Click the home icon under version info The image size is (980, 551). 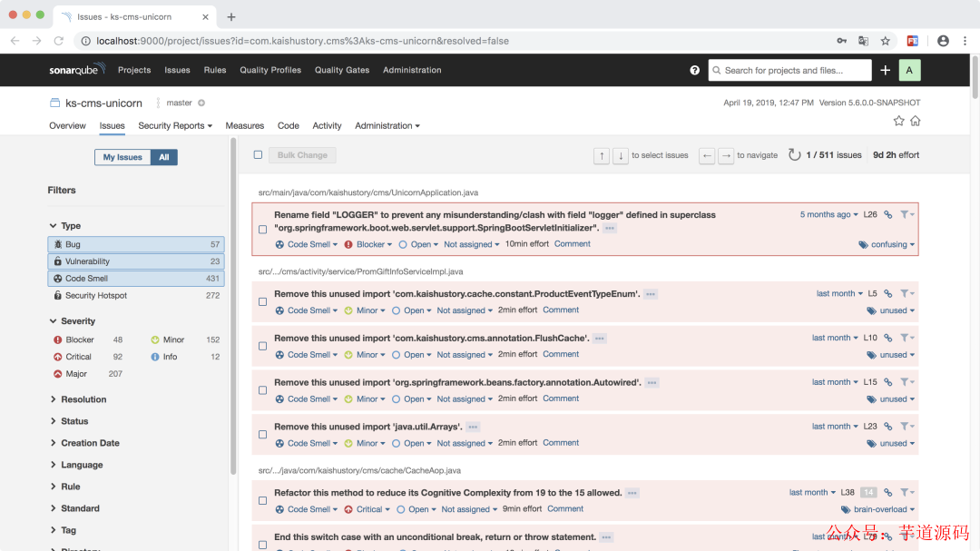click(x=915, y=121)
